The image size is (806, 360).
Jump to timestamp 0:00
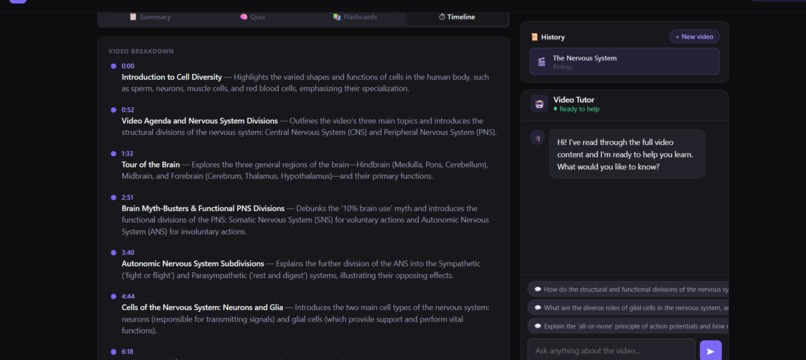point(128,66)
